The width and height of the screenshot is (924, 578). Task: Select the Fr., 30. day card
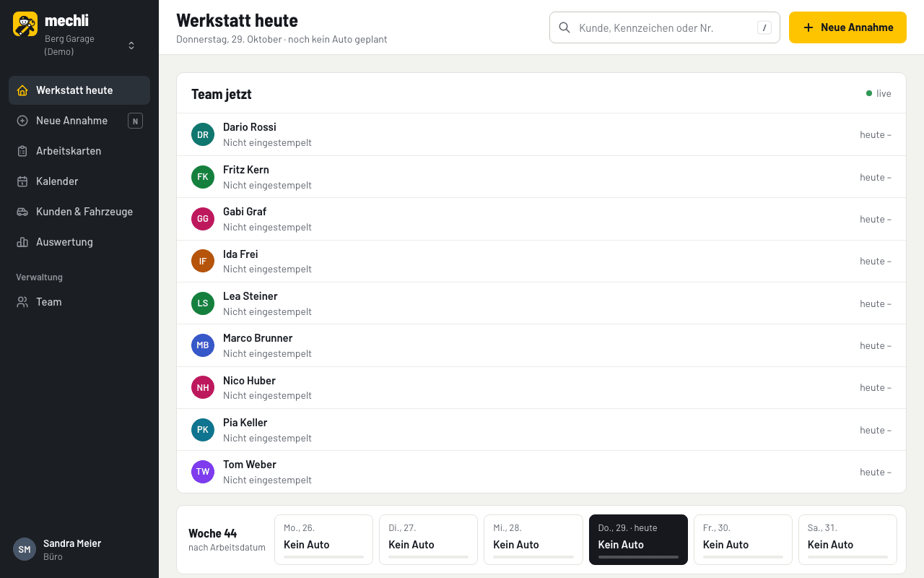743,540
